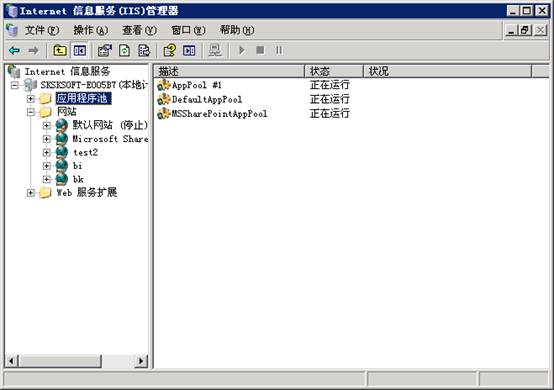The width and height of the screenshot is (554, 390).
Task: Select the Web 服务扩展 tree item
Action: (87, 193)
